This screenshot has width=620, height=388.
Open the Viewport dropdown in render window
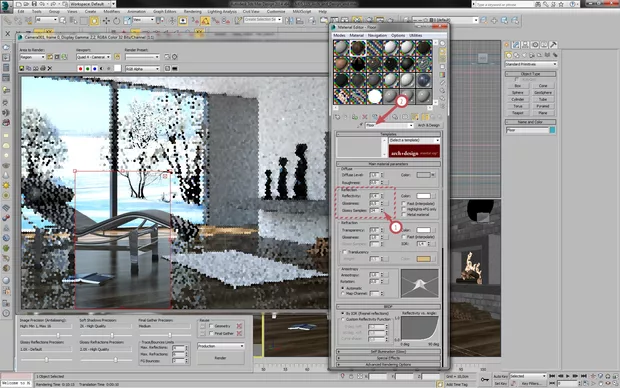[93, 57]
